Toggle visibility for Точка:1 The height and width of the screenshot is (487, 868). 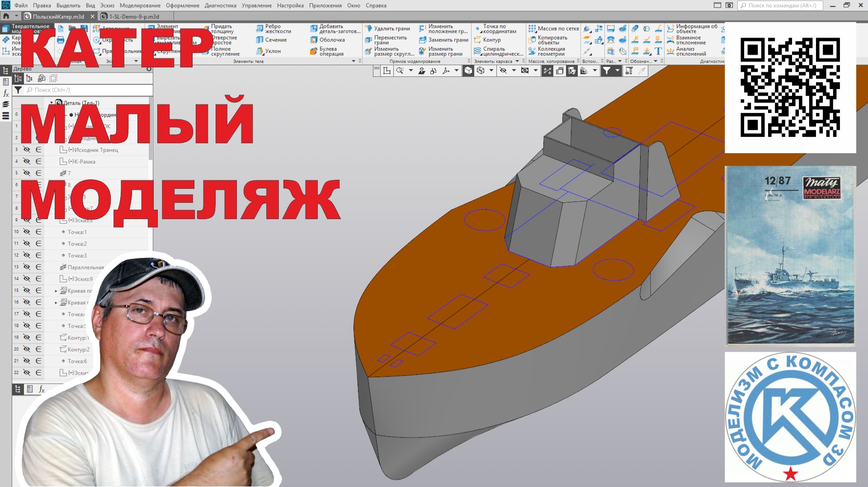(27, 232)
